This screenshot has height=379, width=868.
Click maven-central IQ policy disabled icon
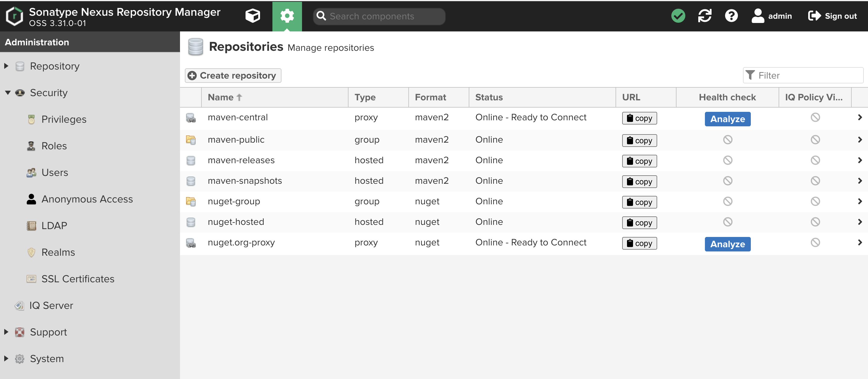point(815,117)
